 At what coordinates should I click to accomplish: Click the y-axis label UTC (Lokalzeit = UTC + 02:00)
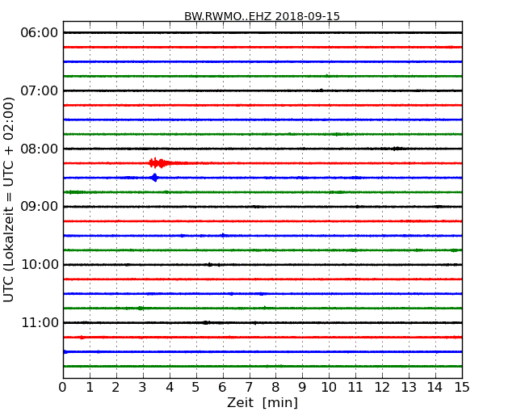tap(8, 199)
